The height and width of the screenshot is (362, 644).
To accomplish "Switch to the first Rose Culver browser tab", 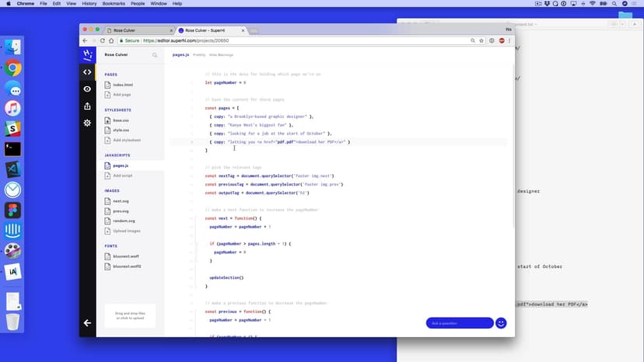I will point(128,30).
